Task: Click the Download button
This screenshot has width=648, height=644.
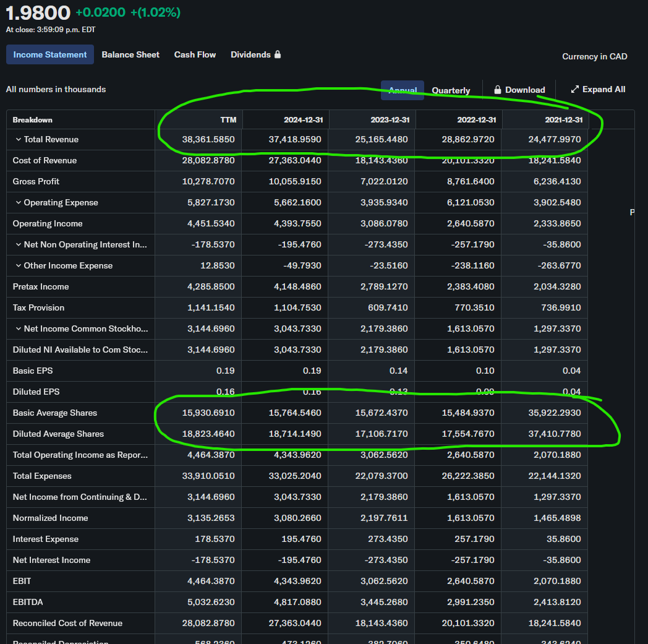Action: point(519,90)
